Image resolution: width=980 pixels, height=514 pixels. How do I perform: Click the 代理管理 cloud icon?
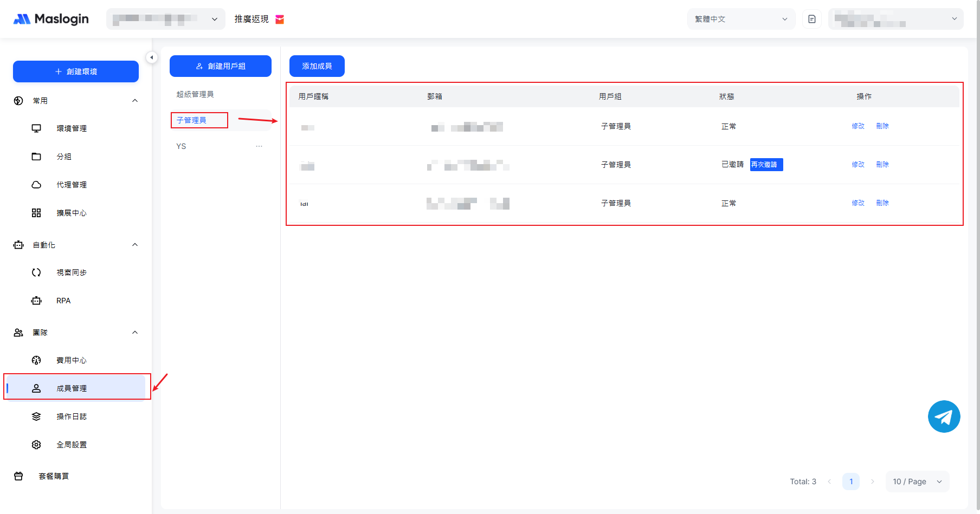36,185
